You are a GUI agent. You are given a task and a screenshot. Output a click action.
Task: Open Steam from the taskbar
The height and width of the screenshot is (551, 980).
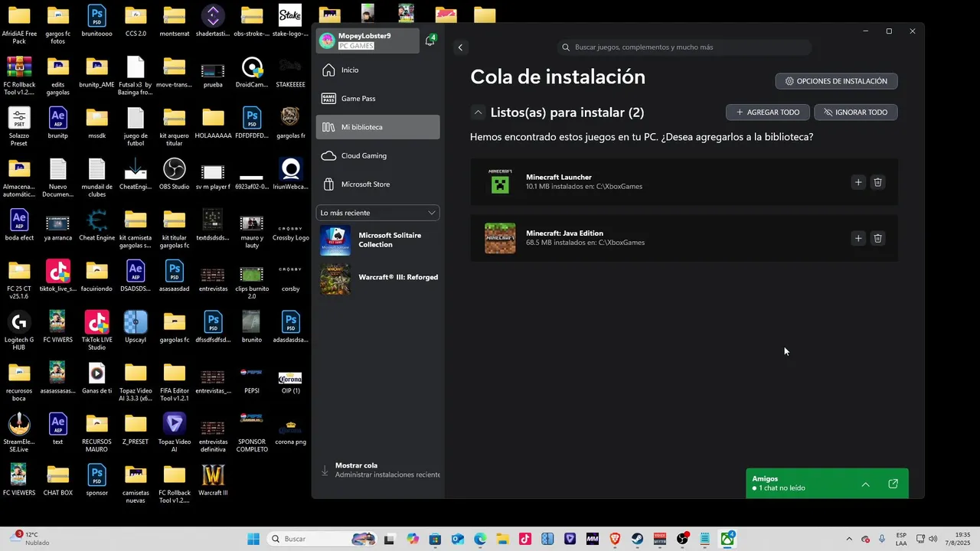coord(637,539)
